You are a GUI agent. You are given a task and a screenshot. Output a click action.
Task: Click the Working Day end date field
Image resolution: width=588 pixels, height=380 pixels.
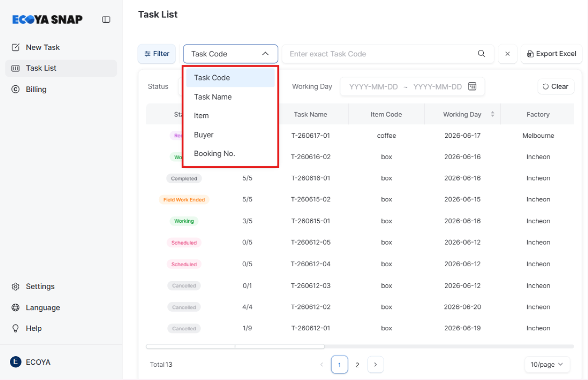click(x=437, y=87)
